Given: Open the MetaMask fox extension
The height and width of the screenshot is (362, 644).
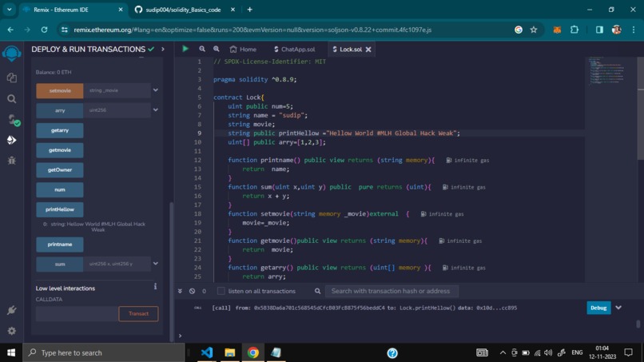Looking at the screenshot, I should click(557, 30).
